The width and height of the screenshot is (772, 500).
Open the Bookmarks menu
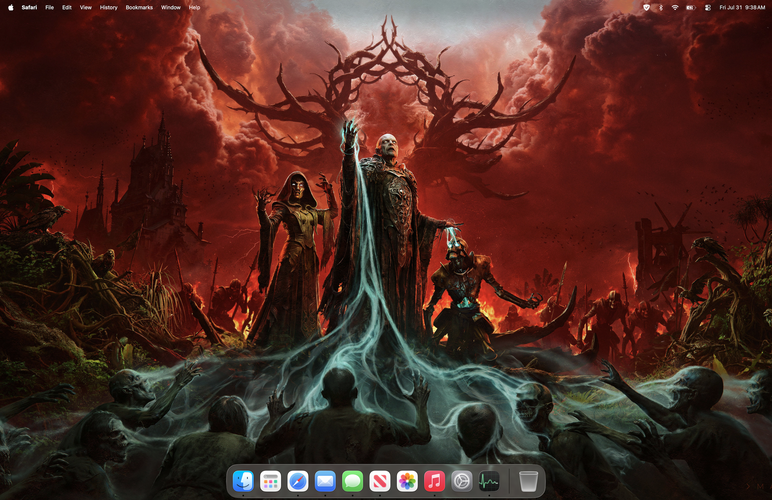coord(139,7)
